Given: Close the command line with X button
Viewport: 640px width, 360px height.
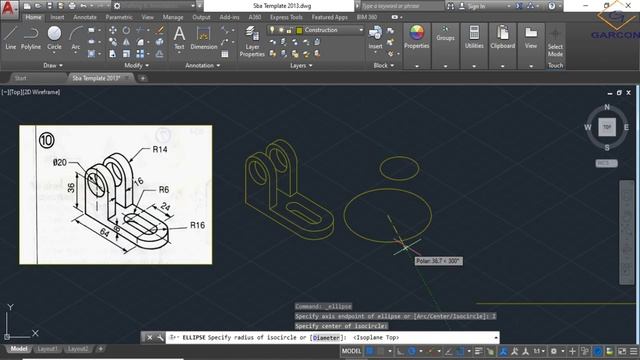Looking at the screenshot, I should point(149,338).
